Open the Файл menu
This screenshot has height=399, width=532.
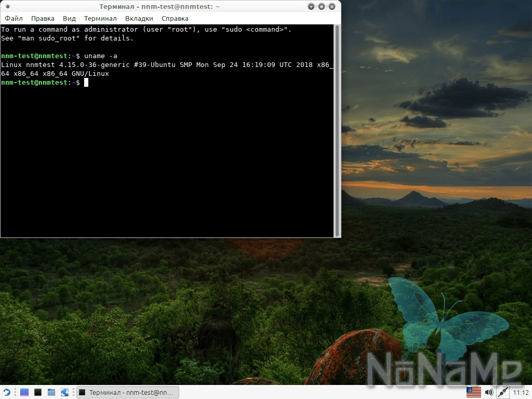(x=14, y=18)
